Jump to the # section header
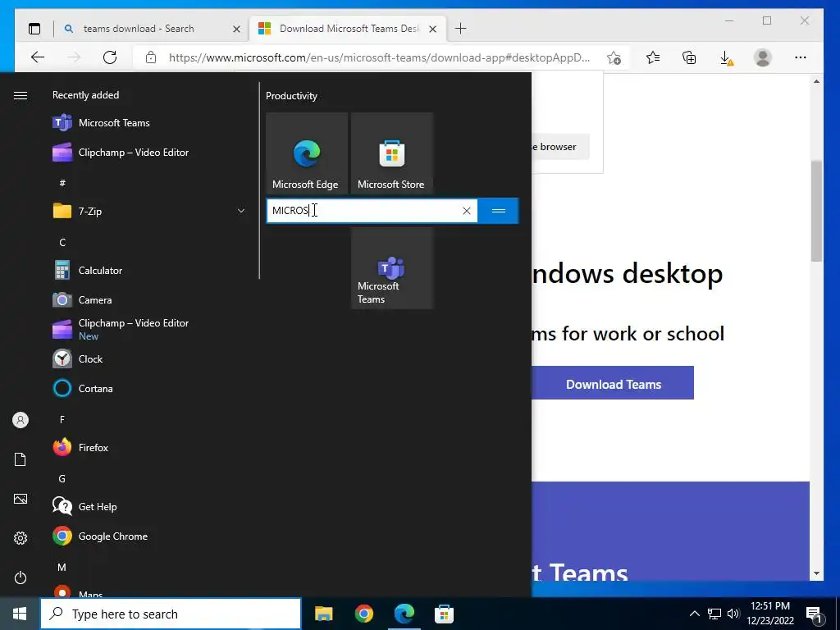 [x=62, y=183]
